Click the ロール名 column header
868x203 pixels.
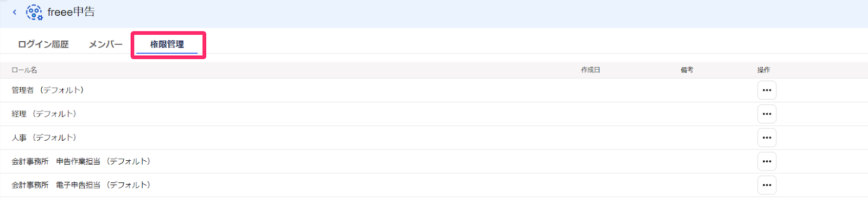(24, 70)
